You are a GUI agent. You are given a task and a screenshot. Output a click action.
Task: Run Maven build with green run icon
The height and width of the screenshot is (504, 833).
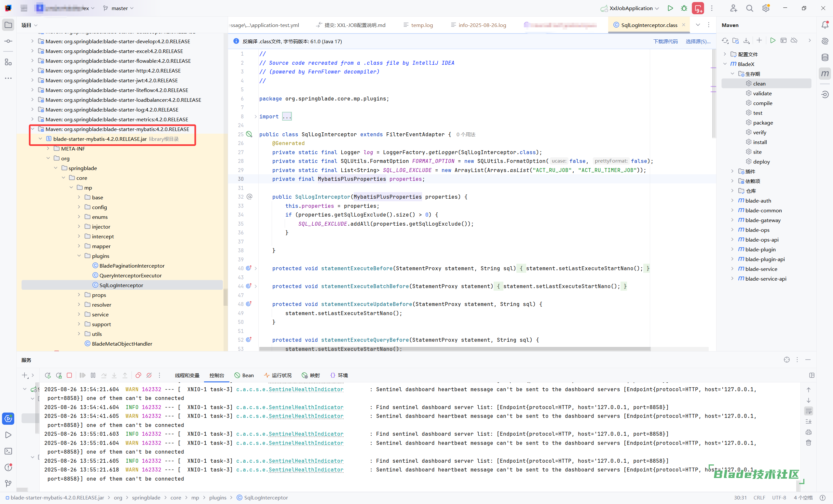click(x=773, y=41)
